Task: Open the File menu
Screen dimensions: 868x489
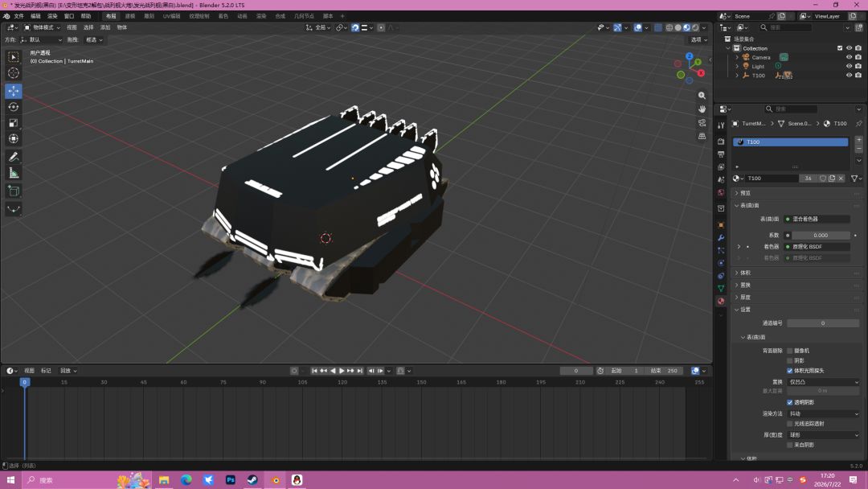Action: (18, 16)
